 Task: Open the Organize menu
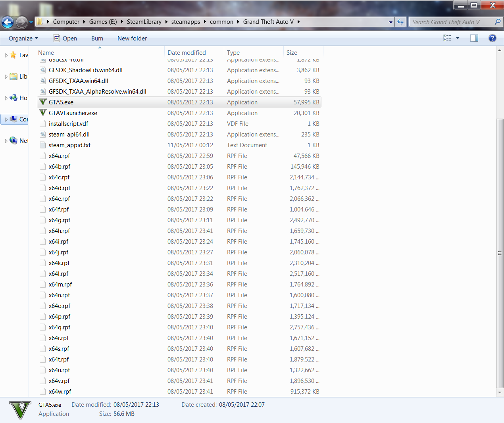23,38
